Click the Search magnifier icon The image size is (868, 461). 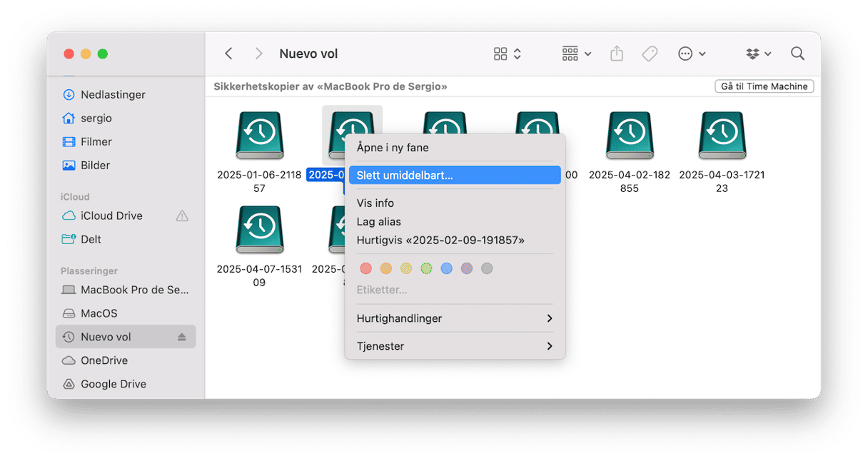tap(798, 54)
